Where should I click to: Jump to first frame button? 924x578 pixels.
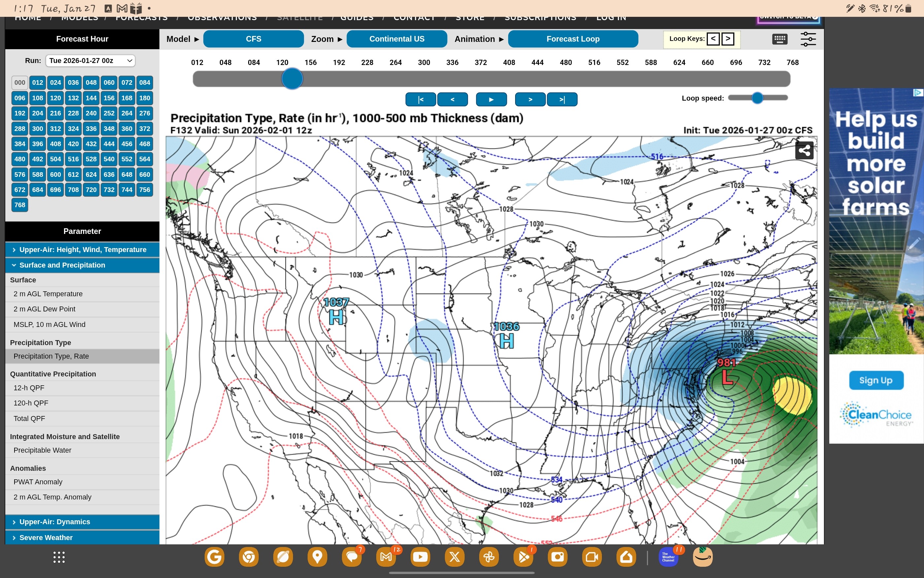point(420,99)
